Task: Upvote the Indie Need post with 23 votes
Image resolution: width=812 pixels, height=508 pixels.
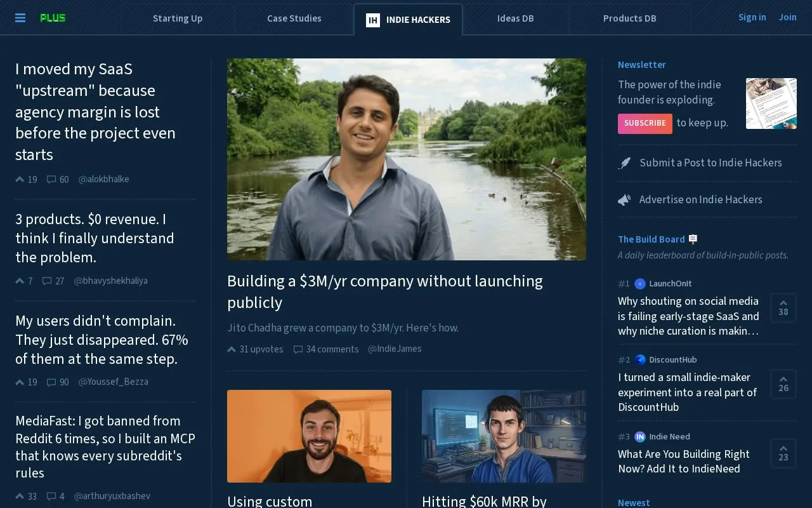Action: pyautogui.click(x=783, y=453)
